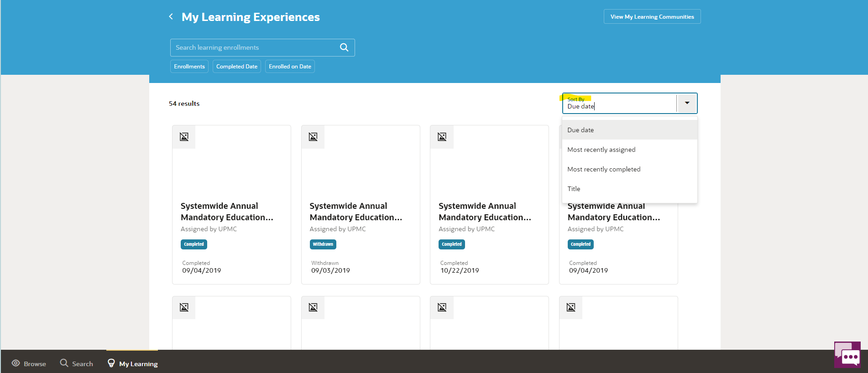
Task: Click missing-image icon on 09/03/2019 withdrawn card
Action: [313, 137]
